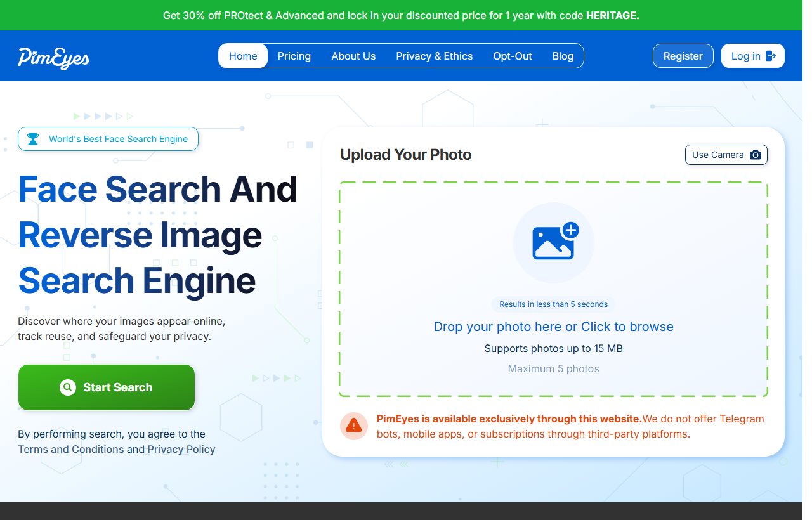Open Privacy & Ethics in navigation
Viewport: 812px width, 520px height.
point(435,56)
